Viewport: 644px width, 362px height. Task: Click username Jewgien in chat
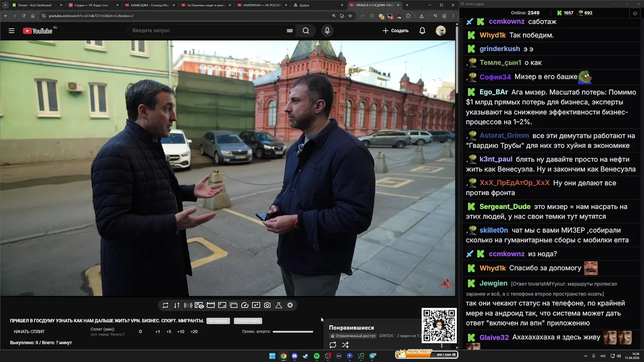494,284
